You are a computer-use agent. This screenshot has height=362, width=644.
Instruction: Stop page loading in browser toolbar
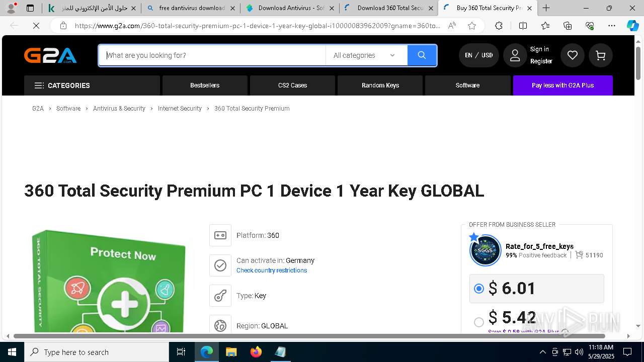click(36, 26)
